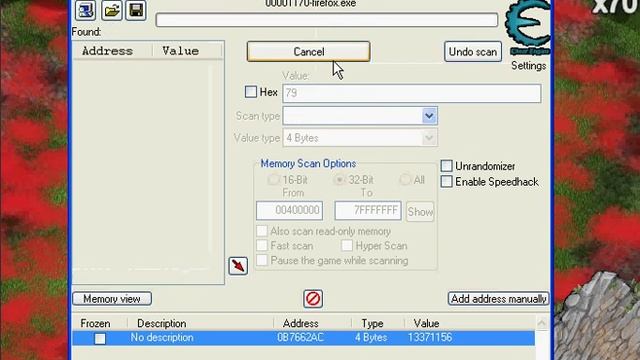
Task: Enable the Unrandomizer checkbox
Action: click(x=447, y=166)
